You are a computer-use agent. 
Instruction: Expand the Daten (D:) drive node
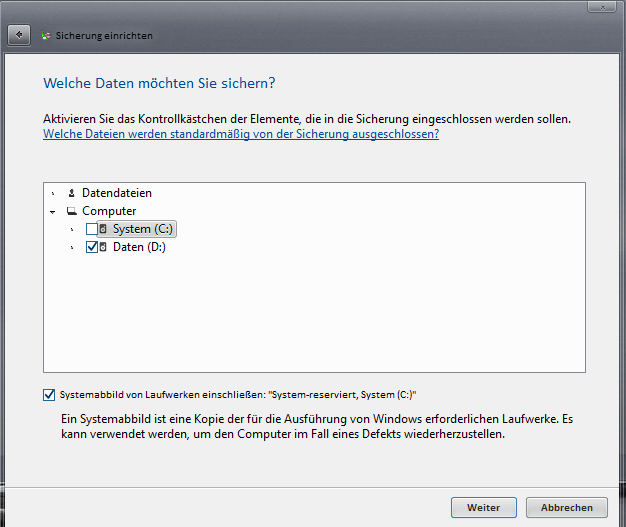(x=72, y=248)
